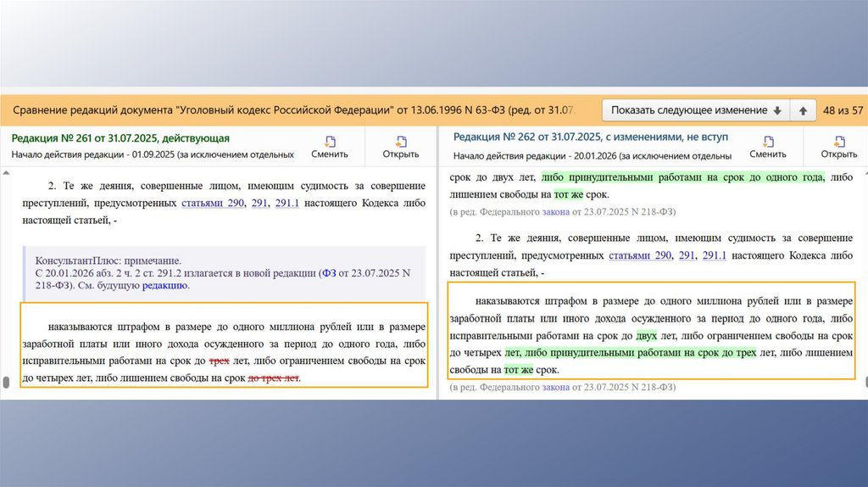Screen dimensions: 868x487
Task: Open upper 'закона' link in right pane
Action: click(556, 211)
